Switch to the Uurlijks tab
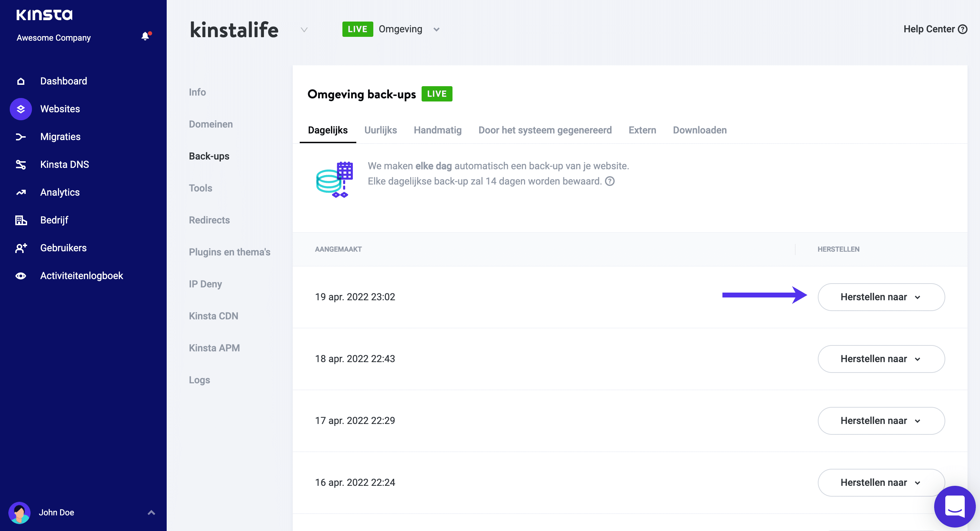Screen dimensions: 980x531 (380, 130)
